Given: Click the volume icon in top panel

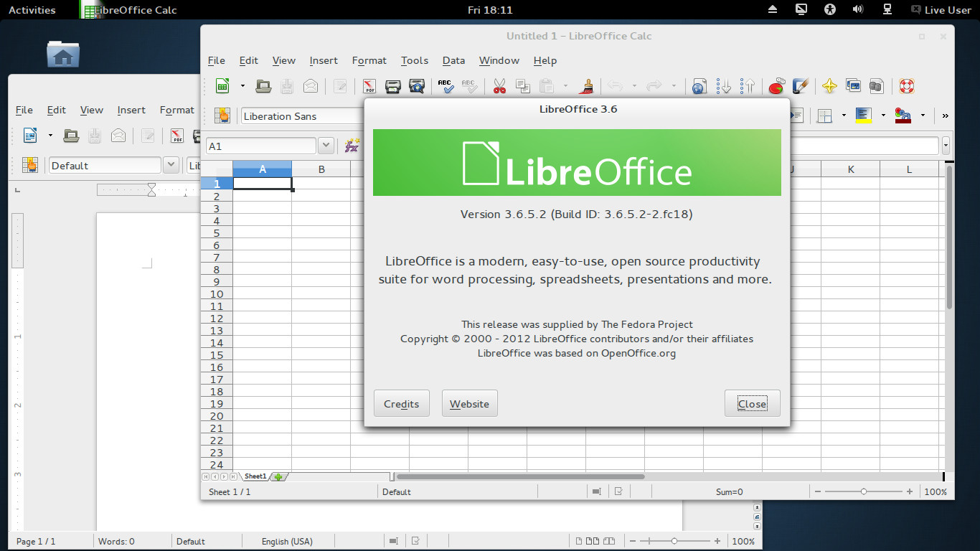Looking at the screenshot, I should [857, 9].
